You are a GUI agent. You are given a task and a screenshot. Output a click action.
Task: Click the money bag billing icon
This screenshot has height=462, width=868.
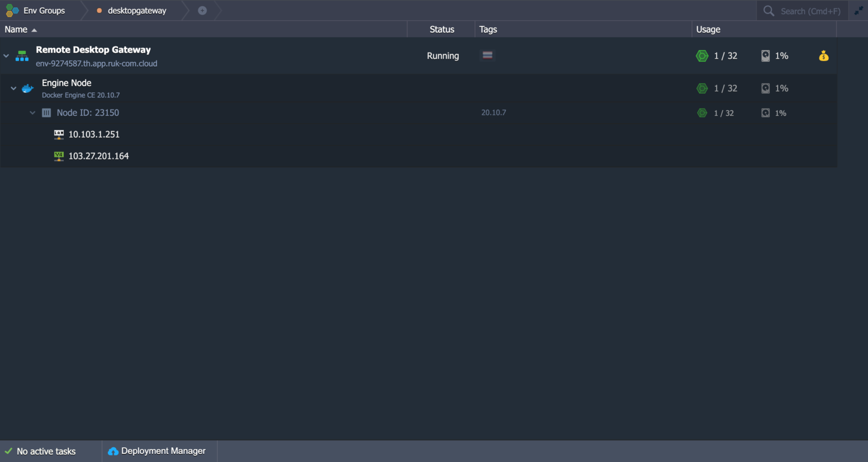[823, 55]
